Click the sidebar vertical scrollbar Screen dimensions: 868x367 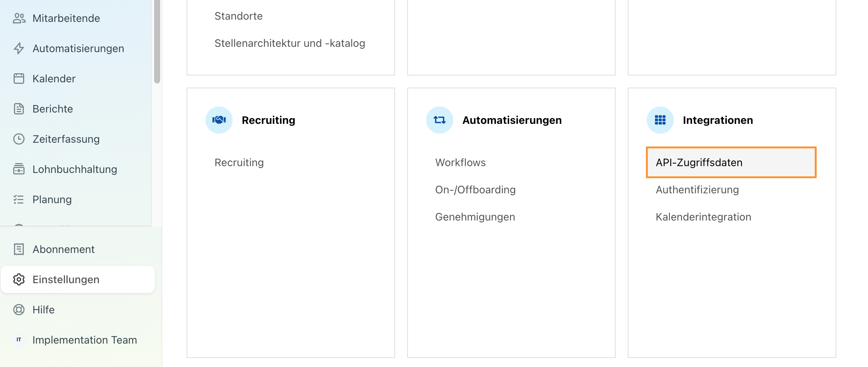(x=157, y=42)
